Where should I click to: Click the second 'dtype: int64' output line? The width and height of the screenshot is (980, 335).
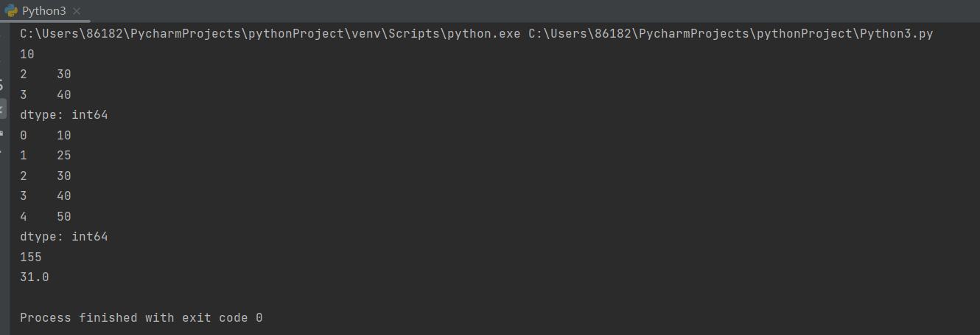coord(64,237)
